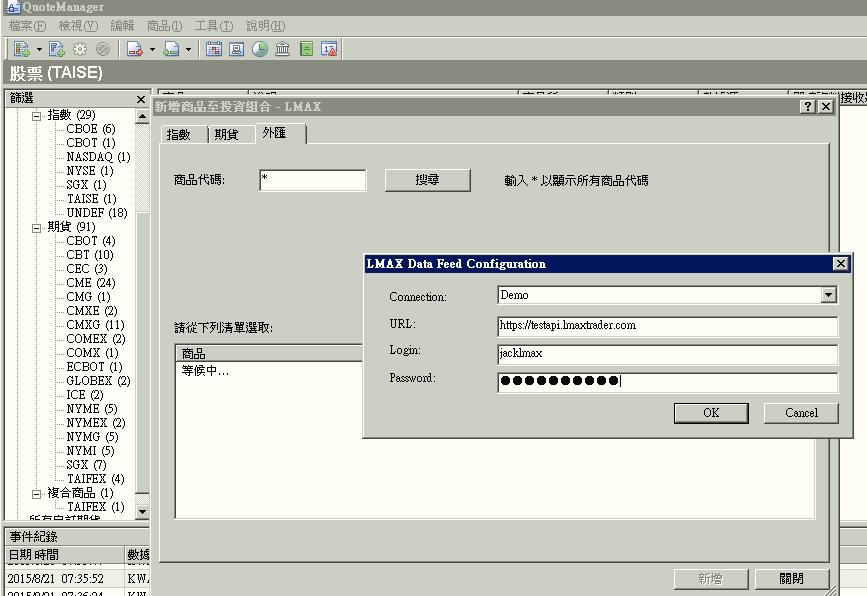The width and height of the screenshot is (867, 596).
Task: Click the export data toolbar icon
Action: click(x=135, y=49)
